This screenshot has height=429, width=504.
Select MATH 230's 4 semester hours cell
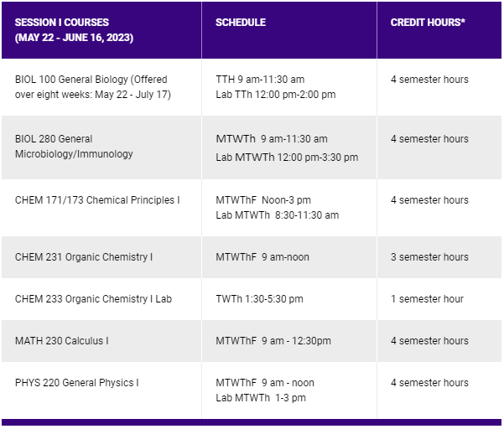[429, 340]
